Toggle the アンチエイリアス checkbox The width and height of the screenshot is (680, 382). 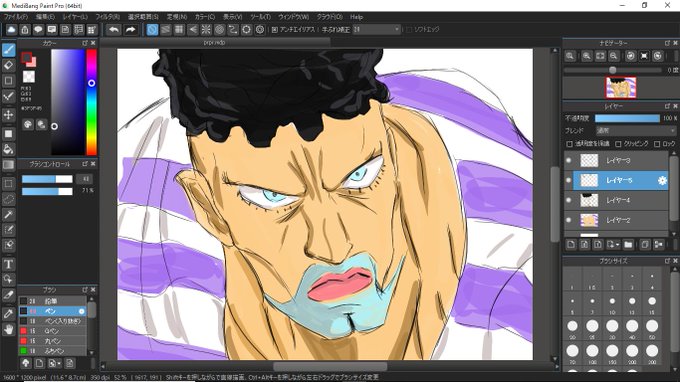[275, 29]
